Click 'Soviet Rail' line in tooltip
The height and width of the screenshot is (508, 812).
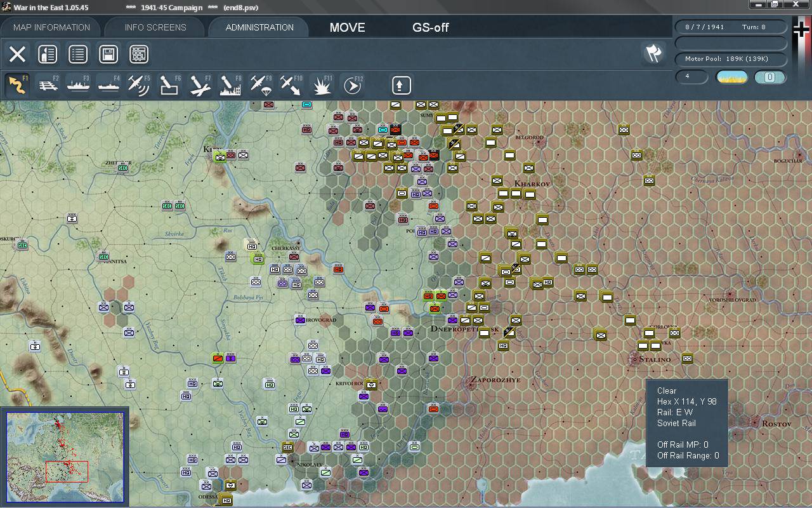(x=676, y=423)
